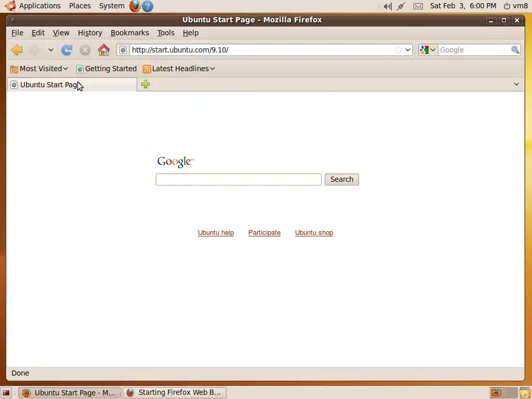Click the Stop loading X icon

point(85,50)
